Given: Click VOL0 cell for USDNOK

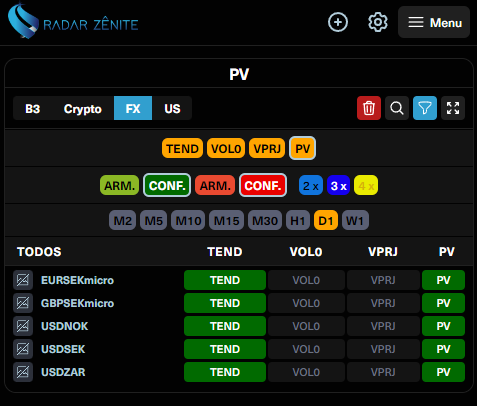Looking at the screenshot, I should click(306, 326).
